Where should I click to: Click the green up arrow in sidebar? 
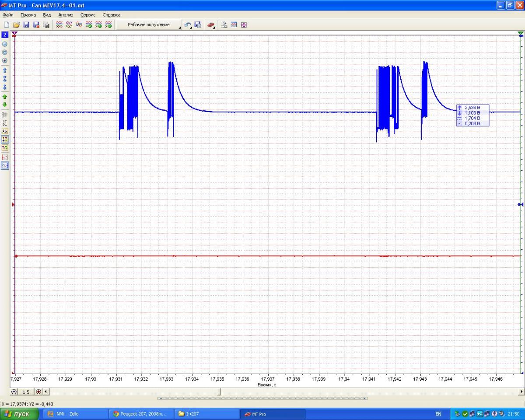(5, 96)
